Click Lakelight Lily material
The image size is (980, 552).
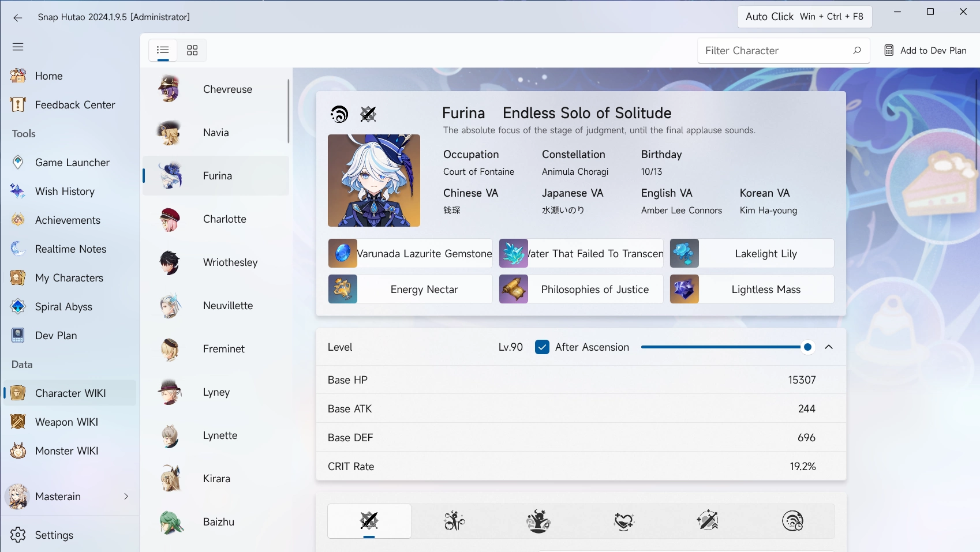click(752, 253)
